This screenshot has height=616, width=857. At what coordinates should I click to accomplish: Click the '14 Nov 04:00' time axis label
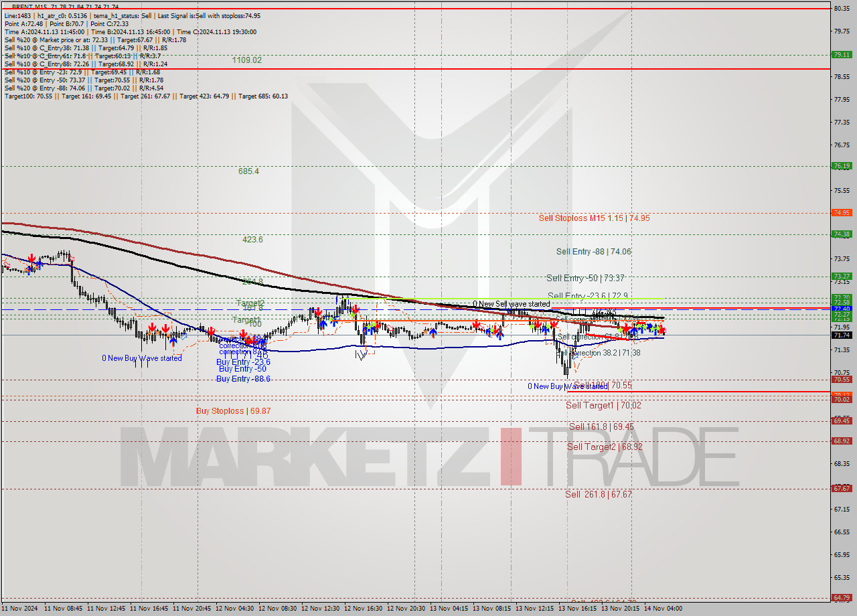(663, 609)
